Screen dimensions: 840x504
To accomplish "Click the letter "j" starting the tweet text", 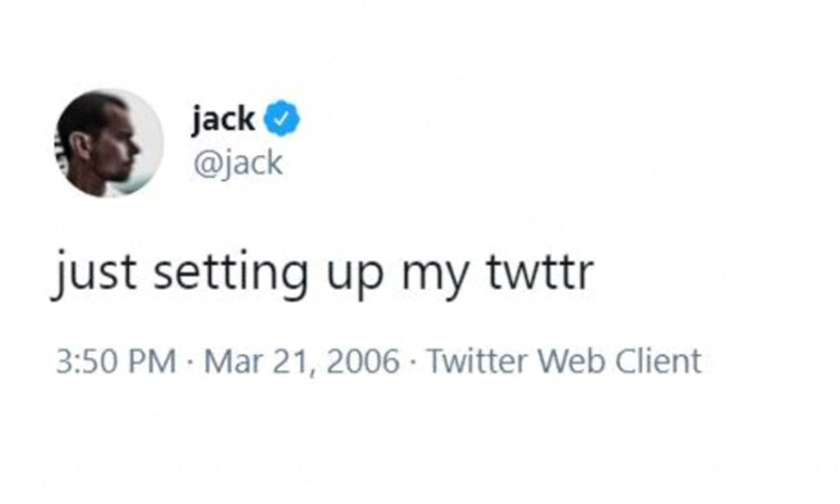I will (x=59, y=276).
